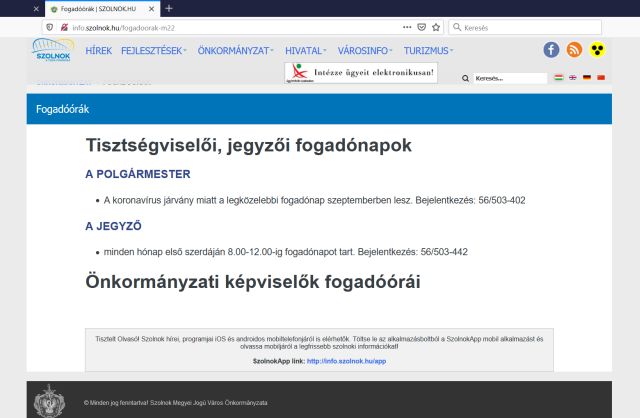Screen dimensions: 640x418
Task: Choose the German flag language
Action: 587,78
